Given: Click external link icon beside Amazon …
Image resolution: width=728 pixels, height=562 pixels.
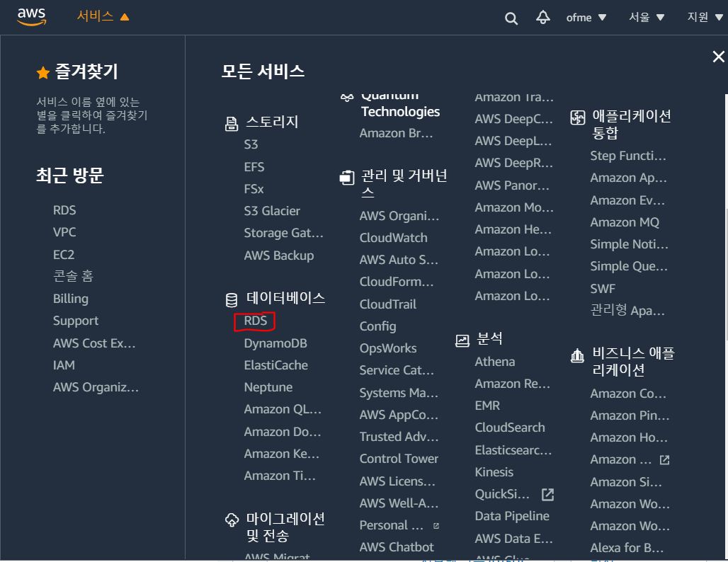Looking at the screenshot, I should point(665,460).
